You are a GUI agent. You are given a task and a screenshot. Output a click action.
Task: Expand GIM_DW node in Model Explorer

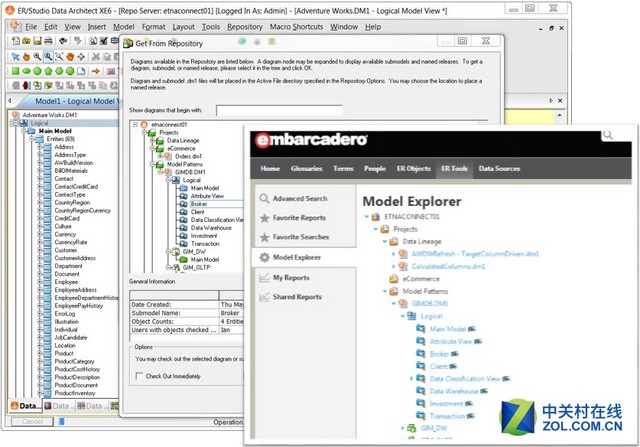pos(402,428)
